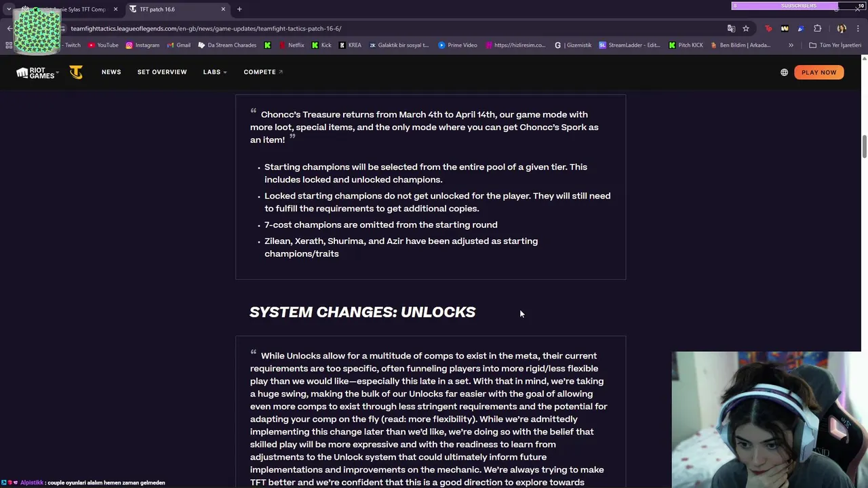
Task: Click the SYSTEM CHANGES: UNLOCKS heading
Action: pyautogui.click(x=362, y=312)
